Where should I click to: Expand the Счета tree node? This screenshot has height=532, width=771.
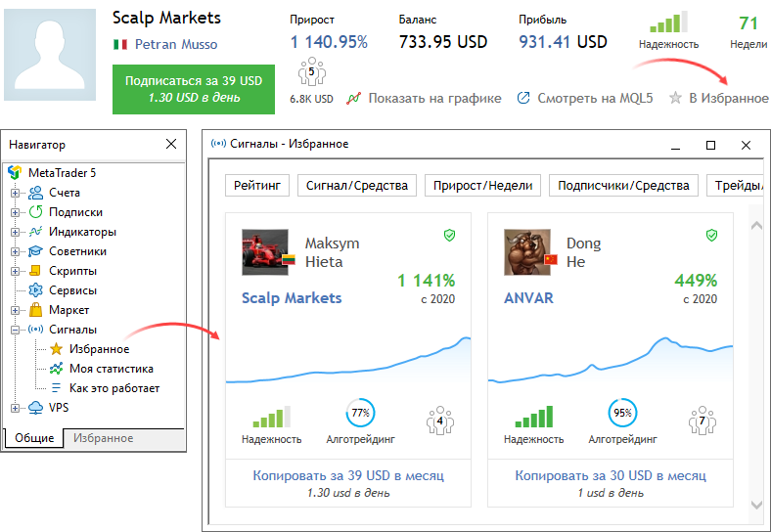point(16,193)
